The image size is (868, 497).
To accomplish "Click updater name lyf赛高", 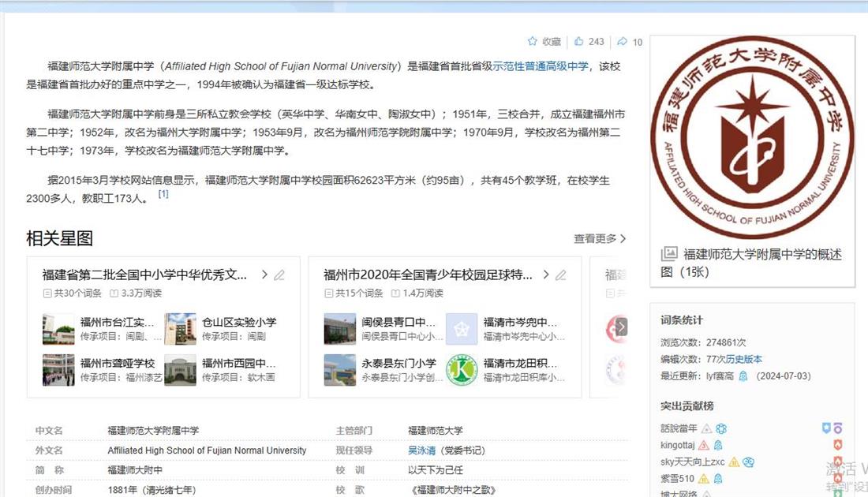I will click(x=720, y=376).
